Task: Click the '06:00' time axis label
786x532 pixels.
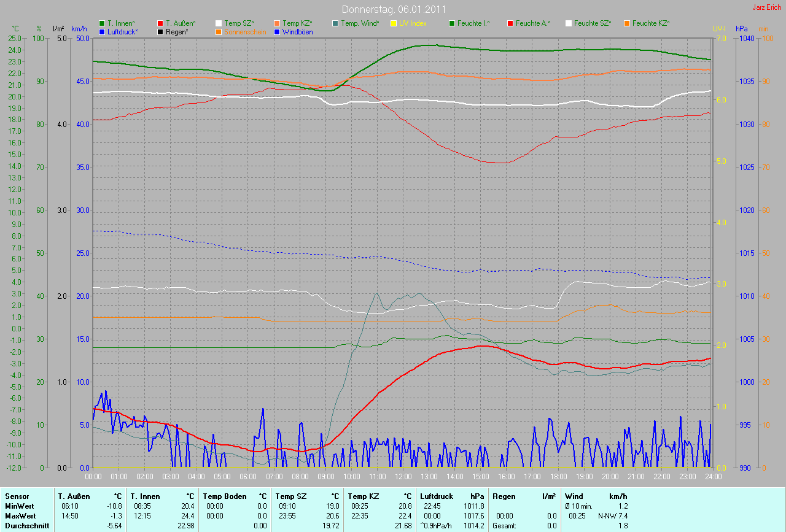Action: coord(248,477)
